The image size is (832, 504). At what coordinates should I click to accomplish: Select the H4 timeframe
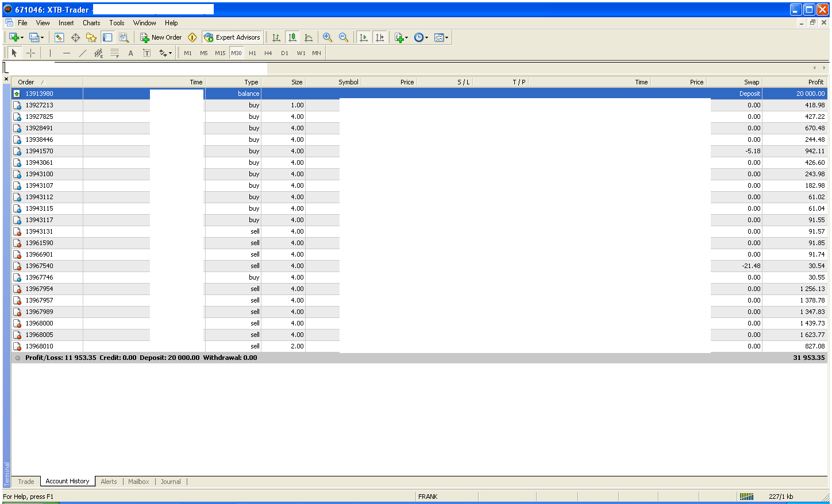point(268,53)
